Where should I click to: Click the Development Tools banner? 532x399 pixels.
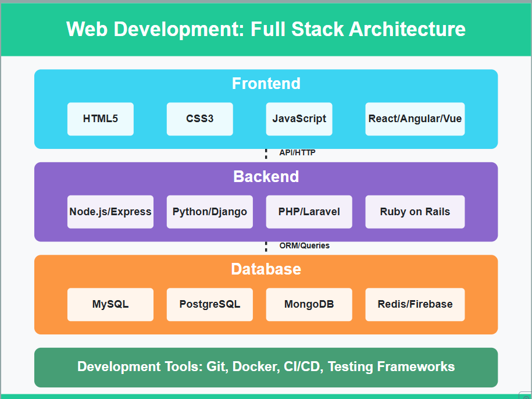266,367
